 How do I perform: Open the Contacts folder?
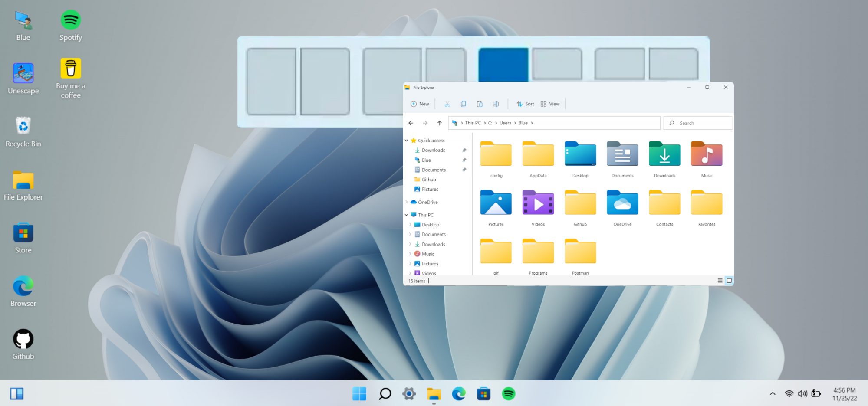pos(664,208)
